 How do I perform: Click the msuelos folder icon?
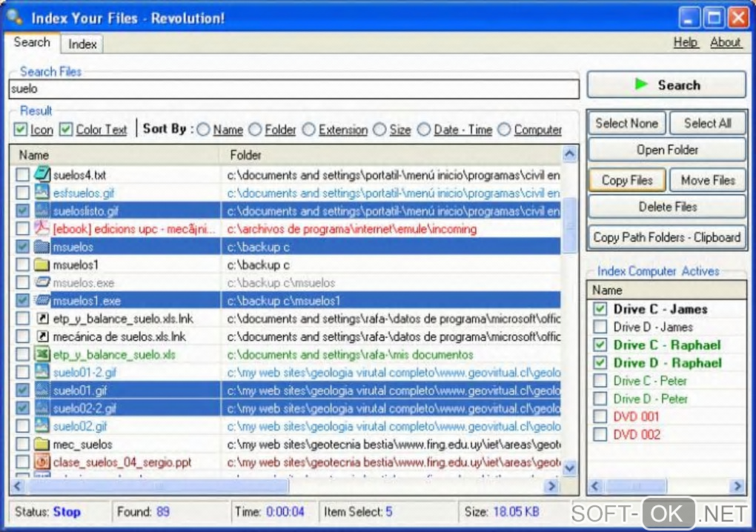click(x=42, y=246)
